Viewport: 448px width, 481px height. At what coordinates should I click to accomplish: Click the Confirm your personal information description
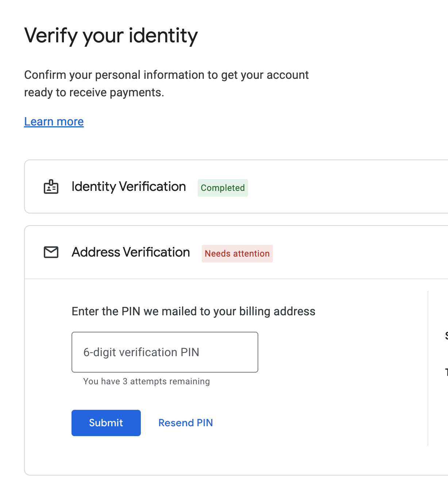click(x=166, y=75)
